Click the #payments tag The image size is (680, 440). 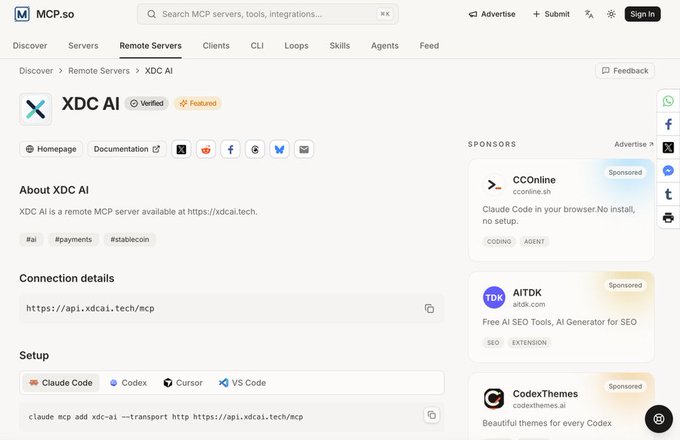pos(73,239)
